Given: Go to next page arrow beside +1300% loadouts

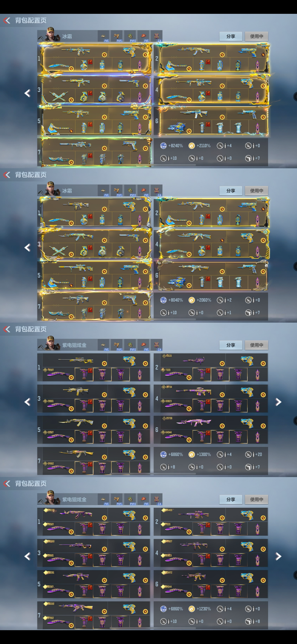Looking at the screenshot, I should click(x=278, y=402).
